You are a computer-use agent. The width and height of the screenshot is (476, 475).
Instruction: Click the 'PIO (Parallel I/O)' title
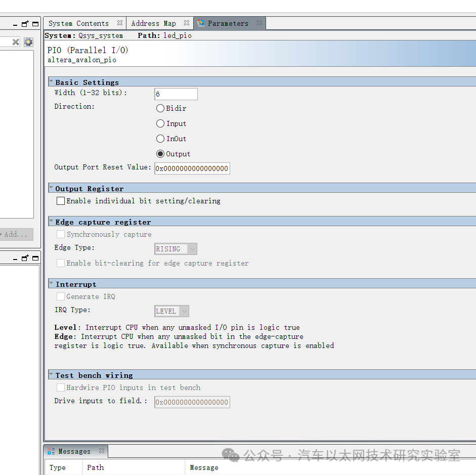point(88,50)
